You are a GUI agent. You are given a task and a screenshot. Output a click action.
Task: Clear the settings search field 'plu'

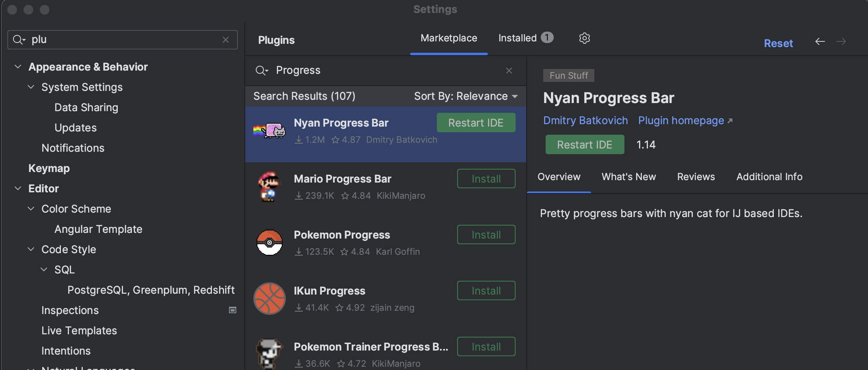click(226, 40)
